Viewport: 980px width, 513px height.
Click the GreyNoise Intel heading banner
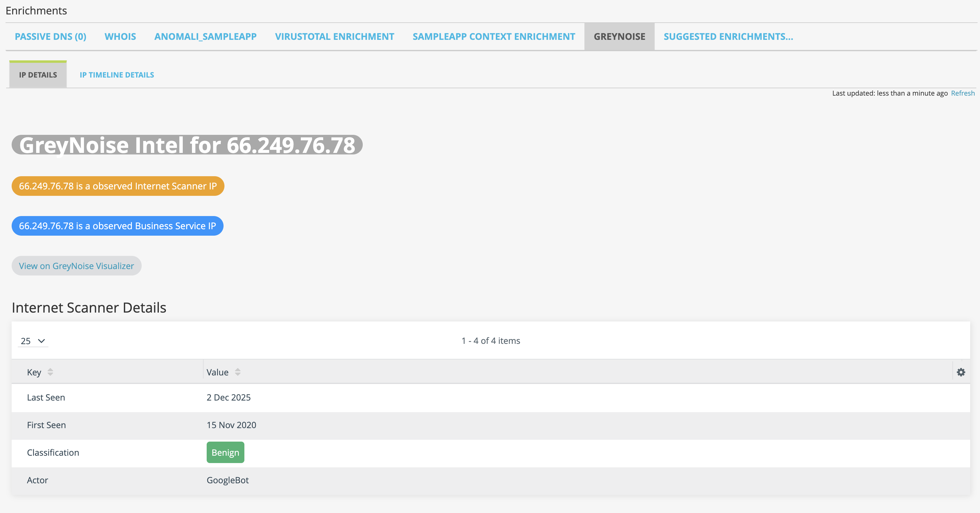click(187, 145)
